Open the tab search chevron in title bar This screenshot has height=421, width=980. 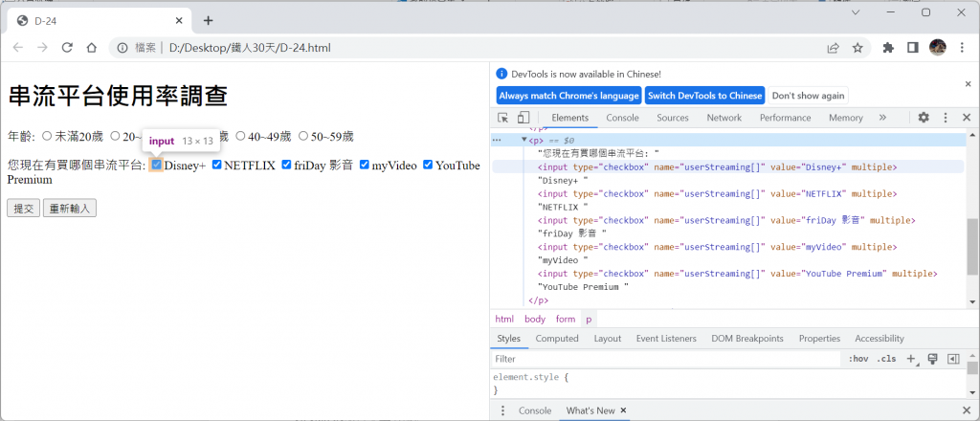tap(856, 12)
